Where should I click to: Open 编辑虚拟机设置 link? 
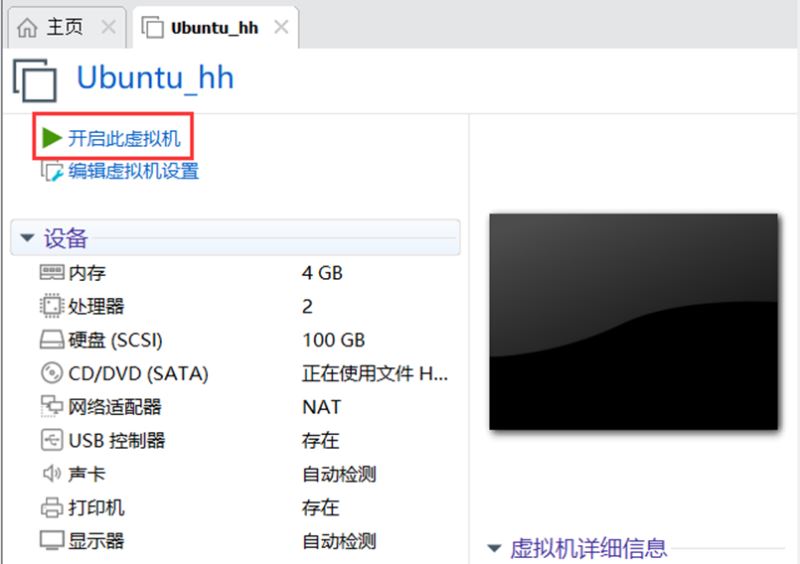(134, 171)
